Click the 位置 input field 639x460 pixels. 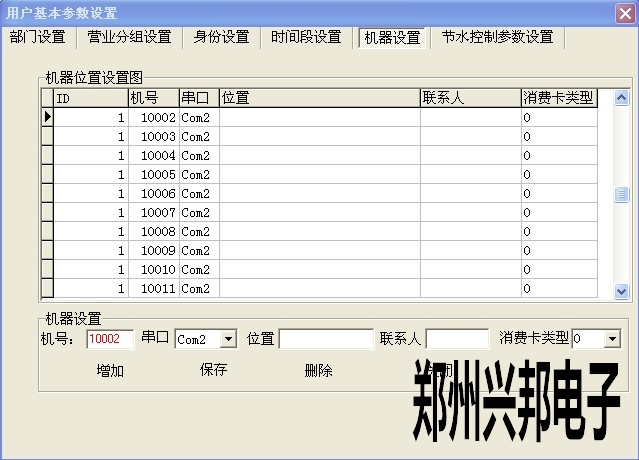pos(326,339)
